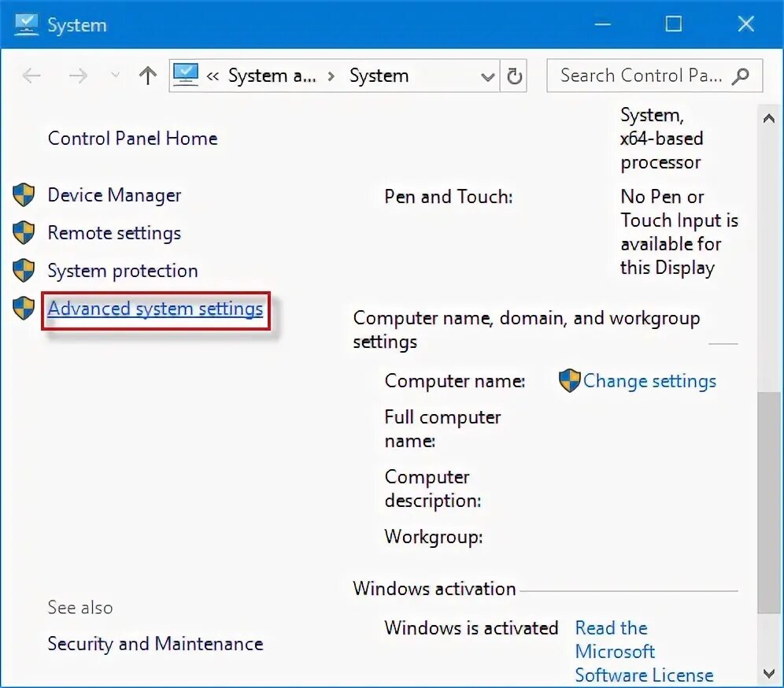Click the computer icon in address bar
Viewport: 784px width, 688px height.
[186, 75]
